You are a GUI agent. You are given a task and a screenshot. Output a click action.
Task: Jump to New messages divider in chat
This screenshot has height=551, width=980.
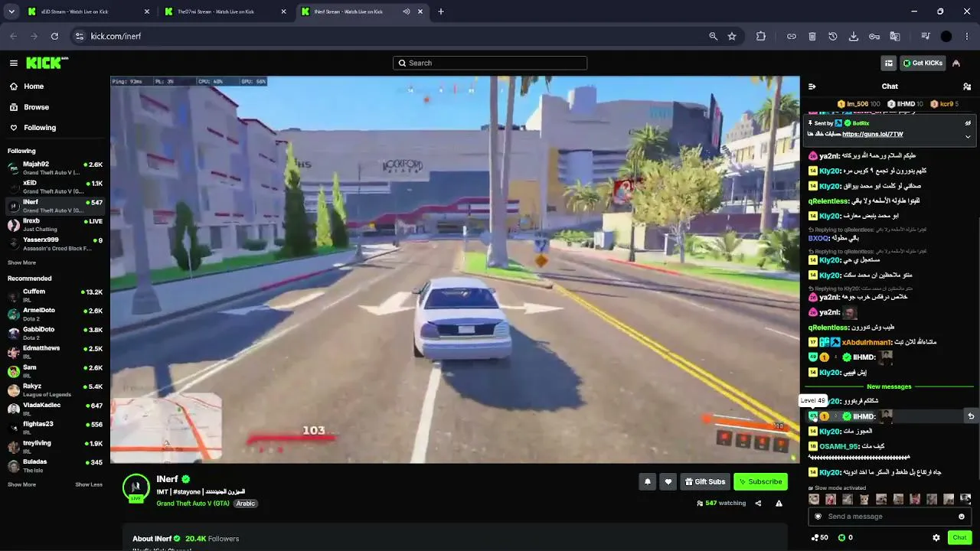click(889, 386)
